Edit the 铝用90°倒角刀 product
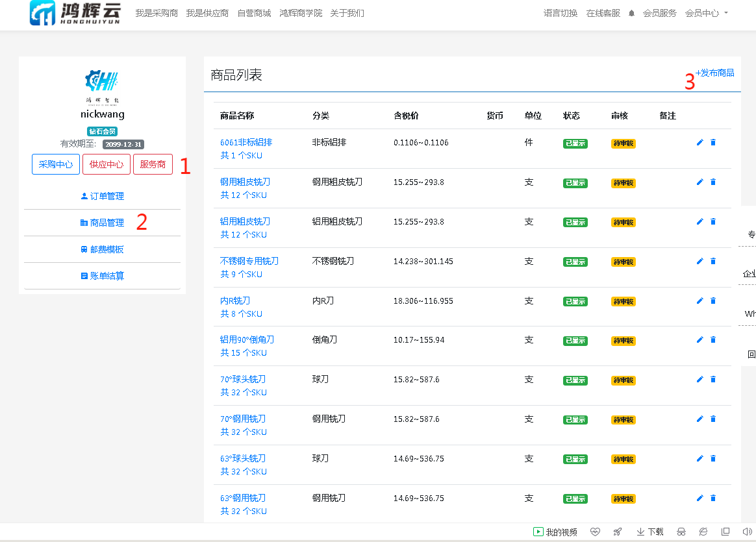 699,339
